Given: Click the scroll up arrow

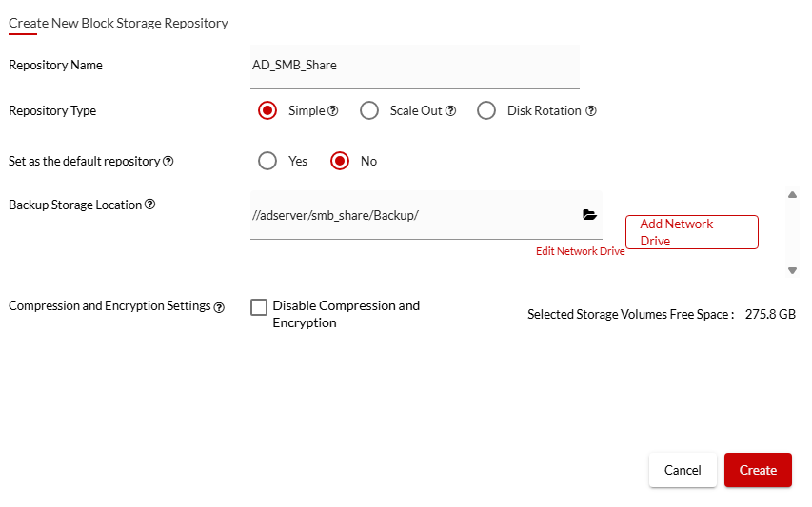Looking at the screenshot, I should (792, 195).
